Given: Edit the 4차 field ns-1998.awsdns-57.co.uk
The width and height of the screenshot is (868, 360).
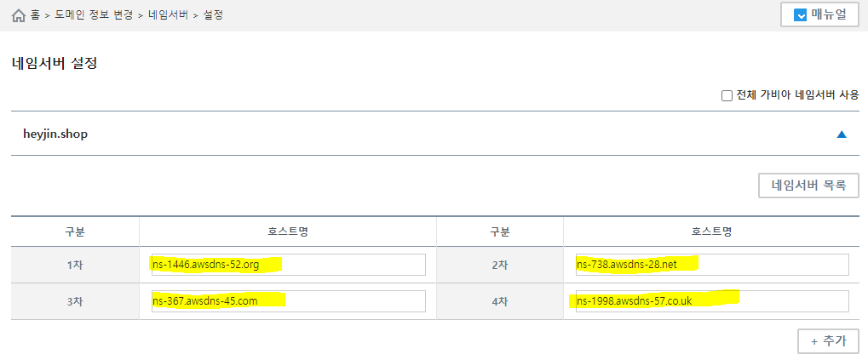Looking at the screenshot, I should point(712,301).
